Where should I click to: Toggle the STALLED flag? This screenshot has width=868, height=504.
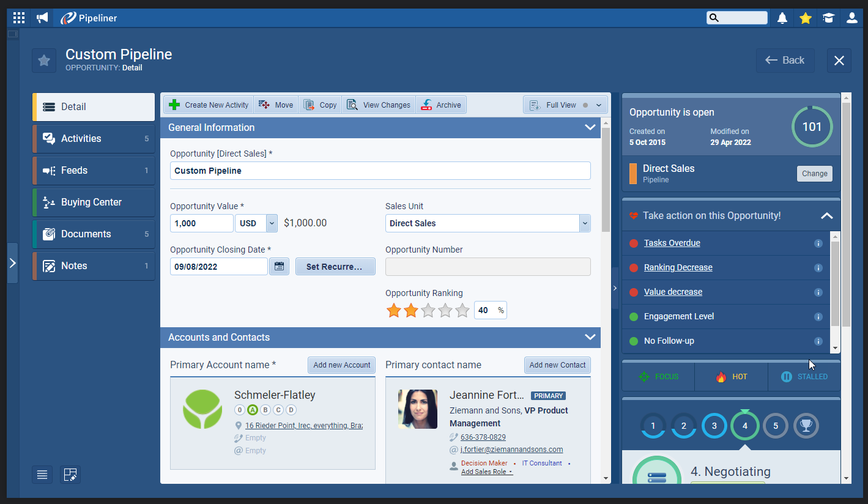(804, 377)
